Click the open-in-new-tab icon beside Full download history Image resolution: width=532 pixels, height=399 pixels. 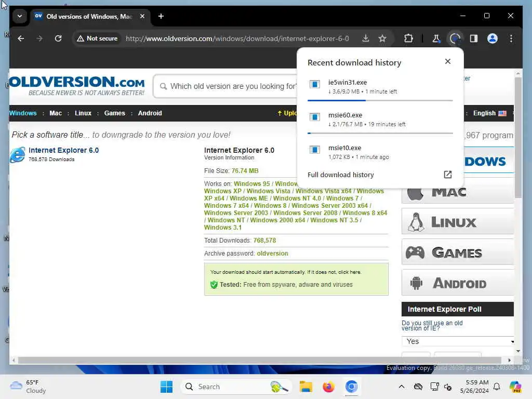tap(448, 175)
